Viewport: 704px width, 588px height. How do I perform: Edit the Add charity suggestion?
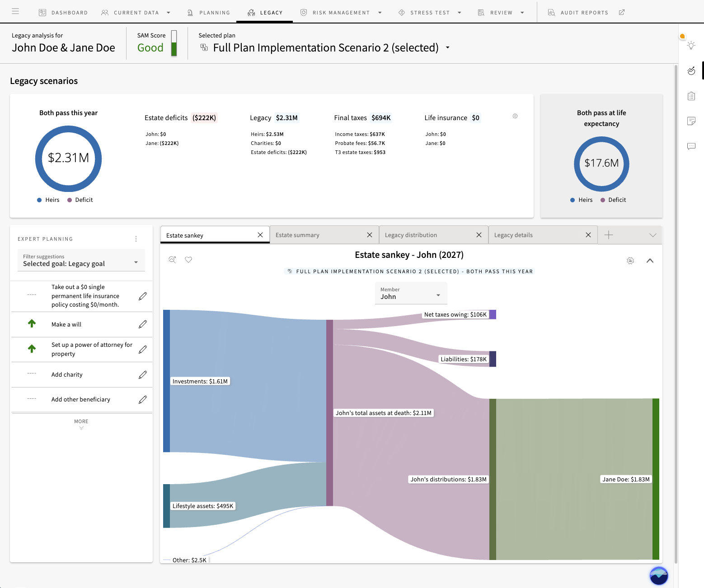point(142,375)
